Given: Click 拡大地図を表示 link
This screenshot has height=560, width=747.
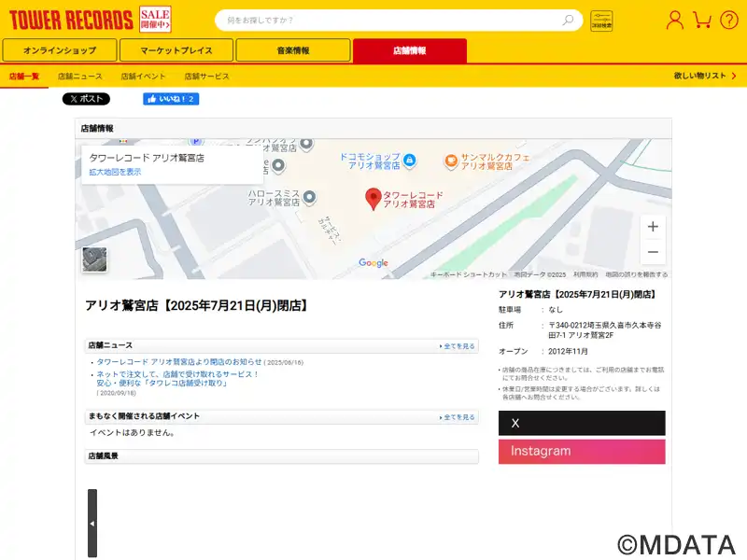Looking at the screenshot, I should (x=115, y=172).
